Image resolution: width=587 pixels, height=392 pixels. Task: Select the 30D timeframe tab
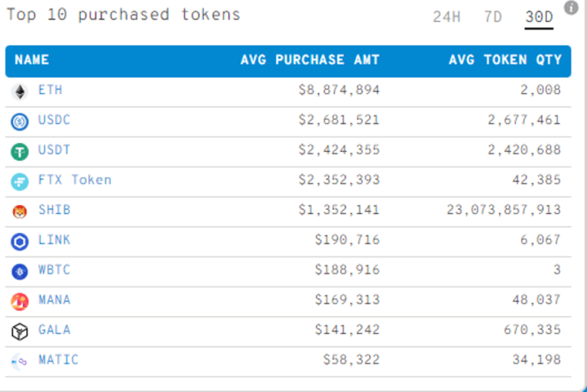[x=539, y=17]
